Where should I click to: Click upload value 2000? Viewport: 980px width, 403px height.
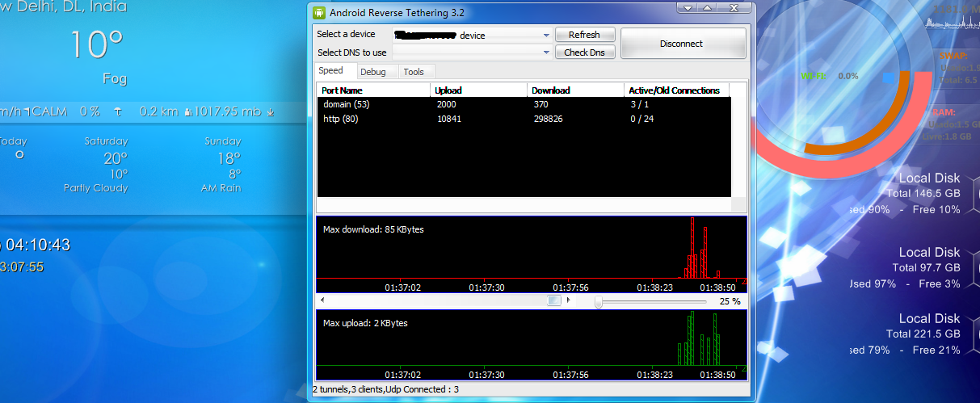[x=446, y=105]
